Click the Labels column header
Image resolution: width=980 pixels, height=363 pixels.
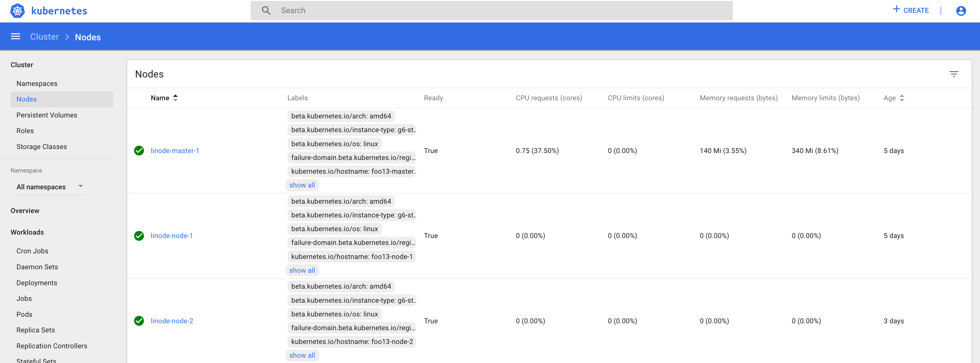[297, 98]
